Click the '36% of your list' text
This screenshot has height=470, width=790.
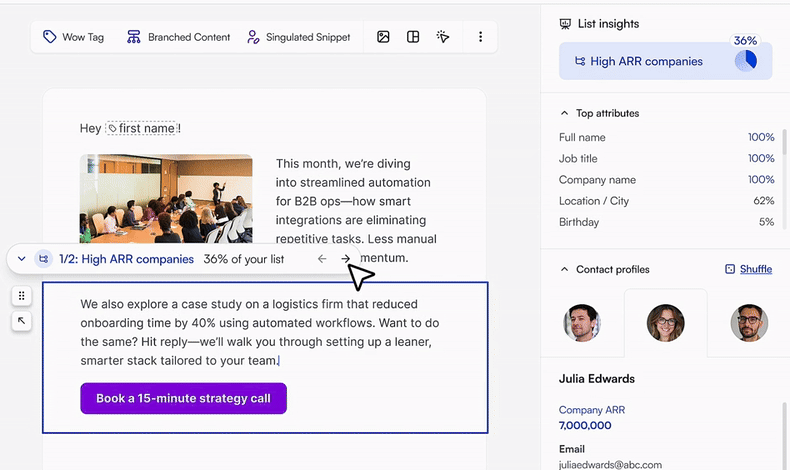244,259
